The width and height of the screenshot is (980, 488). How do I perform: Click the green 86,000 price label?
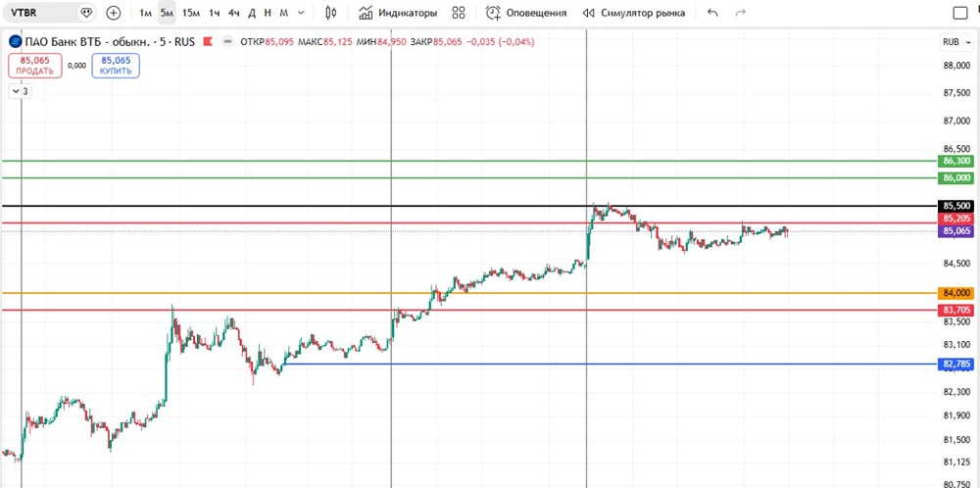point(956,178)
